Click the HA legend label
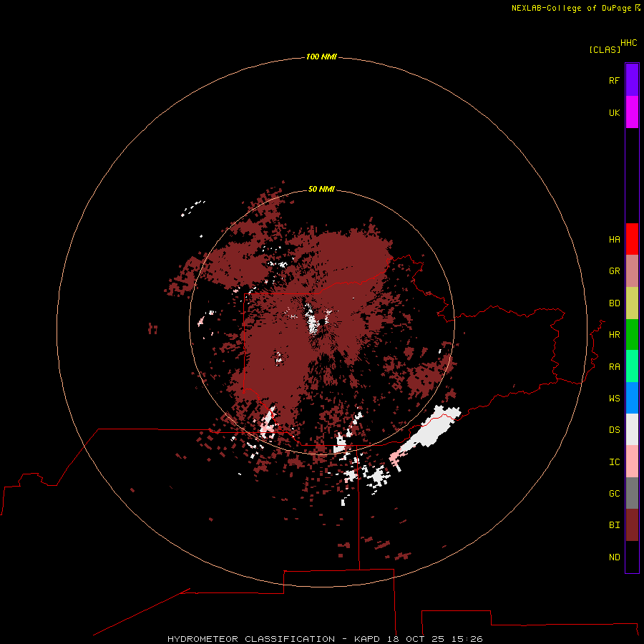644x644 pixels. [614, 240]
